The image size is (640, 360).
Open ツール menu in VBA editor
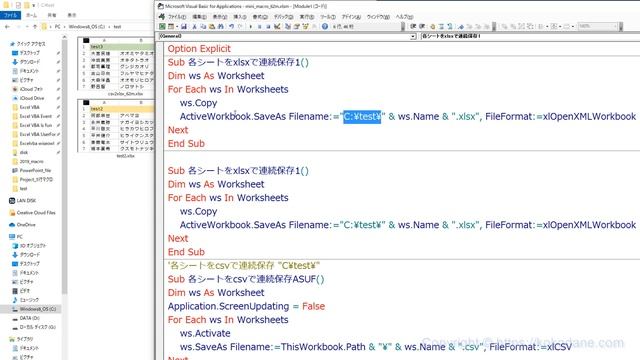click(x=328, y=17)
